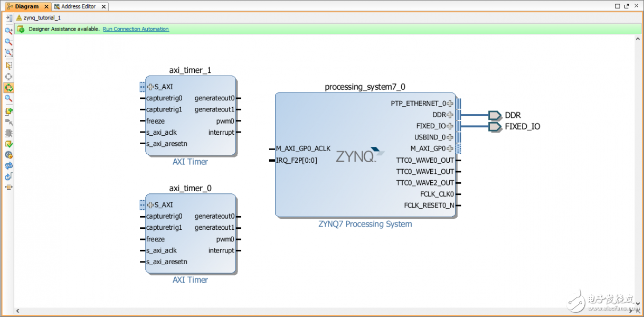Click the Zoom In magnifier icon
This screenshot has height=317, width=644.
8,31
